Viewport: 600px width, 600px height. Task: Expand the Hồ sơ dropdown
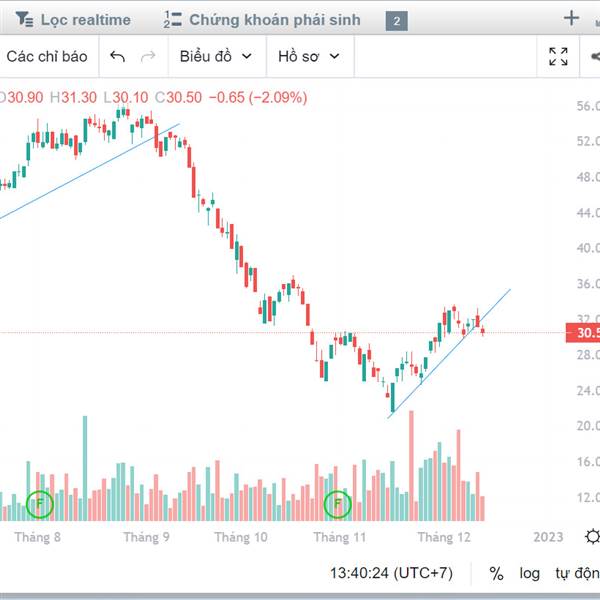(309, 56)
